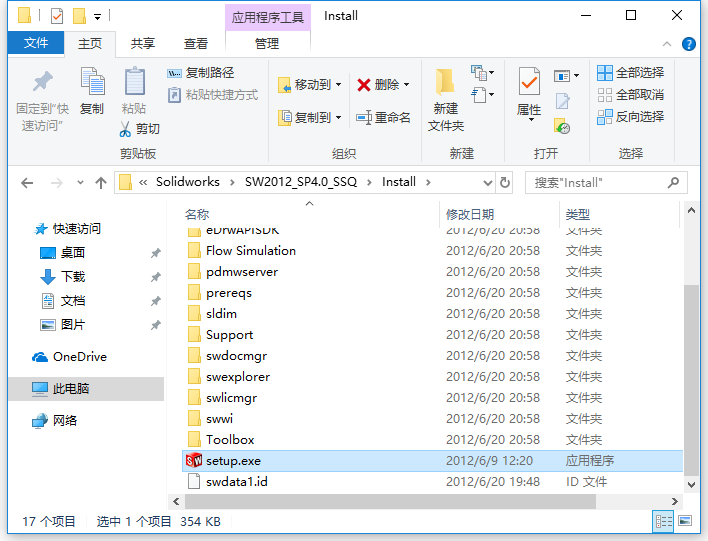Sort by Date modified (修改日期) header
708x541 pixels.
pyautogui.click(x=470, y=214)
